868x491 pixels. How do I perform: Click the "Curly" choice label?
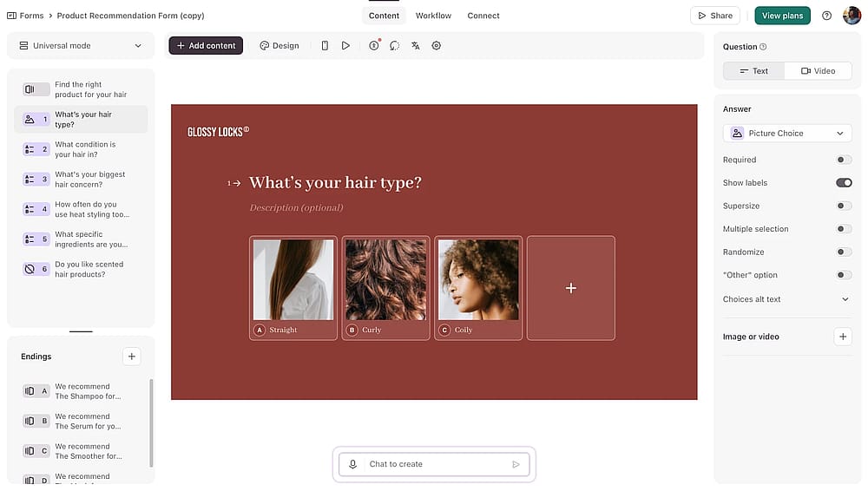[372, 330]
